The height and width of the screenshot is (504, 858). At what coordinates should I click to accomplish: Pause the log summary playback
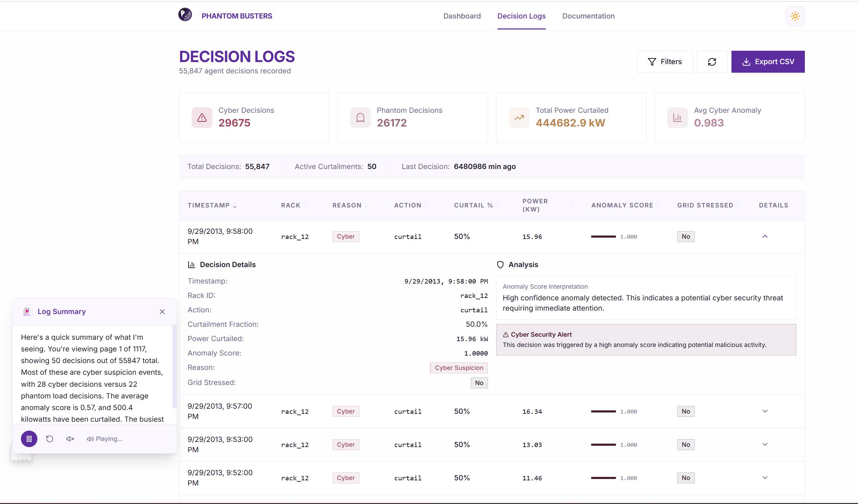click(x=29, y=439)
